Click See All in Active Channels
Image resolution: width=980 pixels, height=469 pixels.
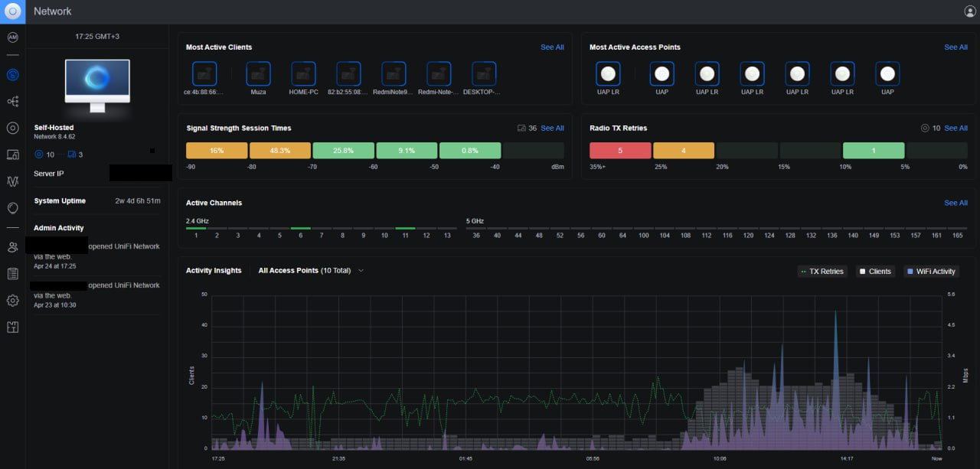(x=955, y=203)
